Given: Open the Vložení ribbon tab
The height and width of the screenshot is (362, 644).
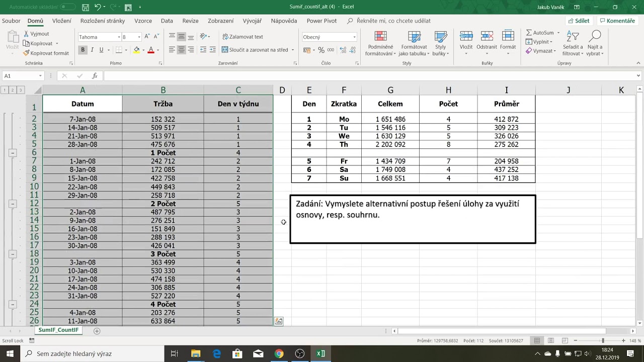Looking at the screenshot, I should coord(61,21).
